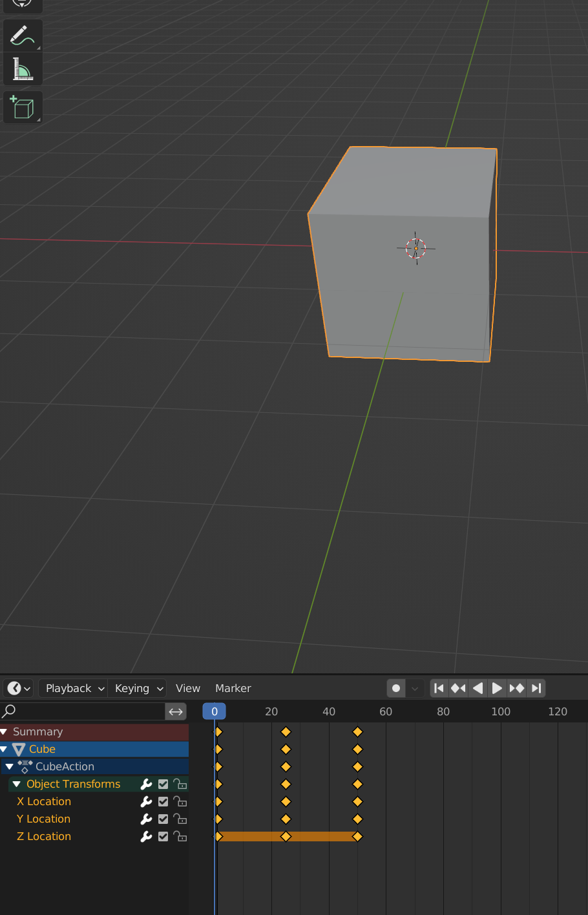
Task: Select the Z Location channel
Action: coord(44,836)
